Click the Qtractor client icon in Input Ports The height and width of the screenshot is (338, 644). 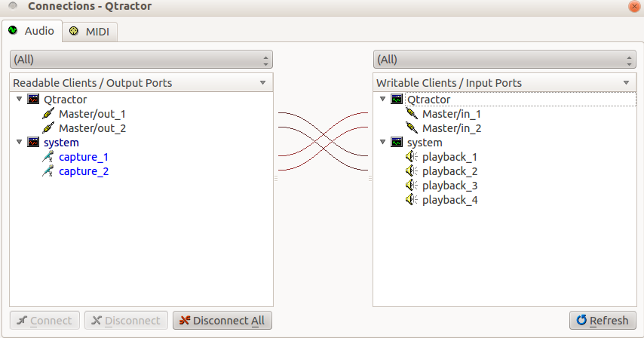(x=397, y=99)
